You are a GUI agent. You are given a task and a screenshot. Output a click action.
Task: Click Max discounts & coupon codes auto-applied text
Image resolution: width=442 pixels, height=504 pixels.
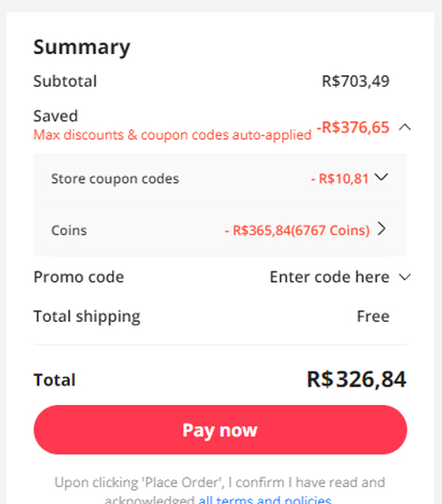click(172, 135)
